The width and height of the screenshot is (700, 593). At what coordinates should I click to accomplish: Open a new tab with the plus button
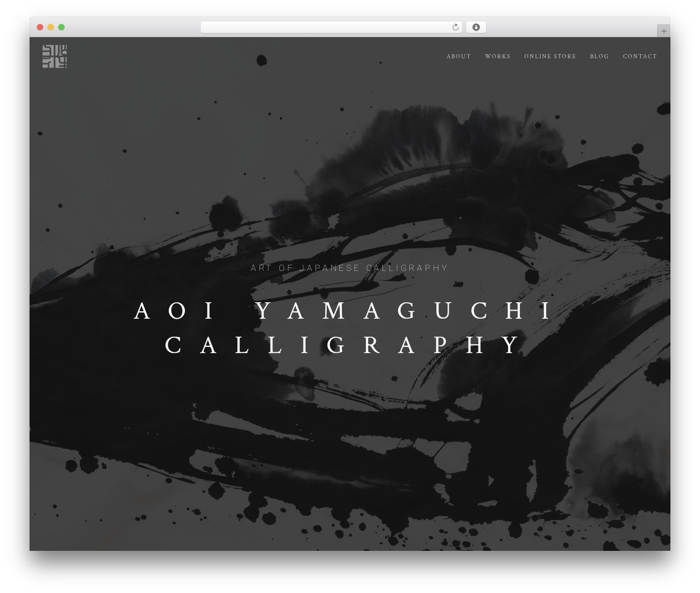pyautogui.click(x=663, y=31)
